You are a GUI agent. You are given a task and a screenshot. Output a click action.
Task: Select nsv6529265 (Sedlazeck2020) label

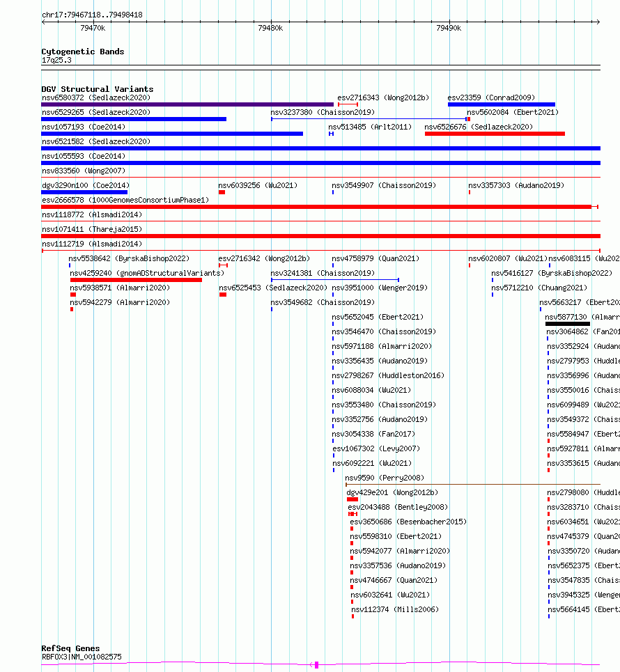96,112
